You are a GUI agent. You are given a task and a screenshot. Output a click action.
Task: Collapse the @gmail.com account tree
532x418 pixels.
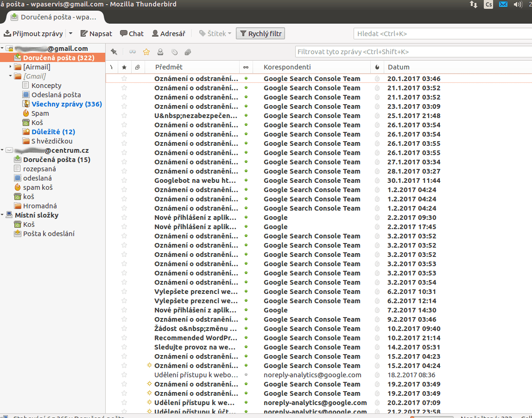tap(2, 48)
